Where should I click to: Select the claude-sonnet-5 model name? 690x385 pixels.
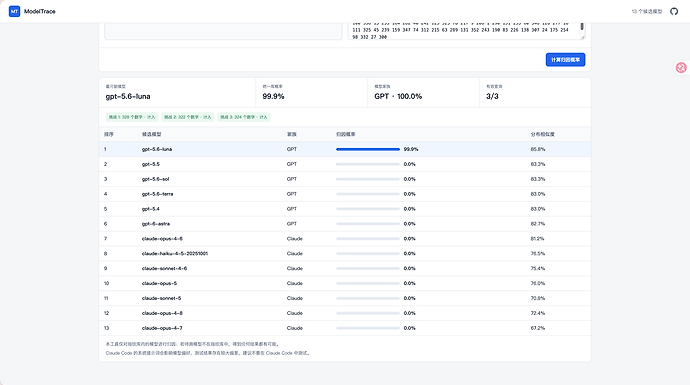[x=161, y=298]
